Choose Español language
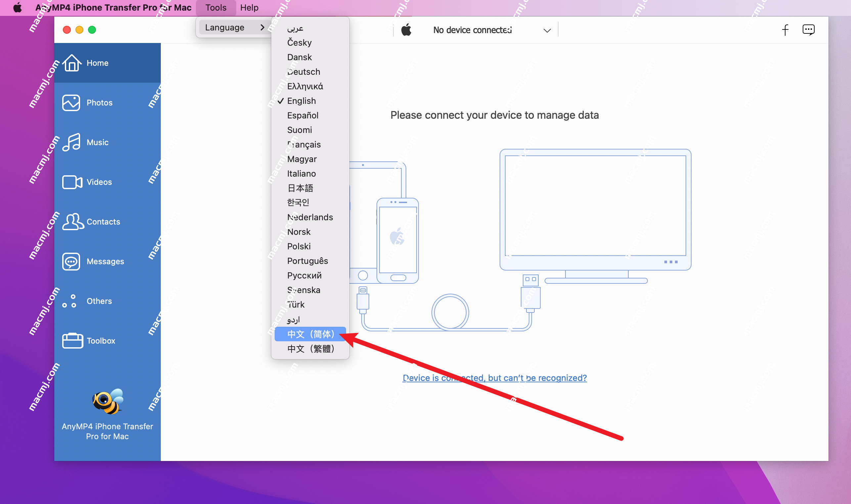The width and height of the screenshot is (851, 504). 310,115
